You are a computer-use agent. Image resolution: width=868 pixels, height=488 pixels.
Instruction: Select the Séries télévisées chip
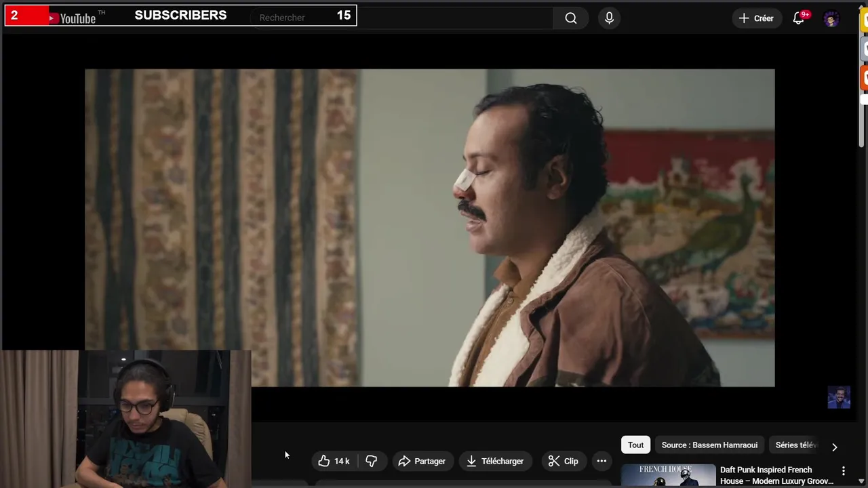pyautogui.click(x=797, y=445)
